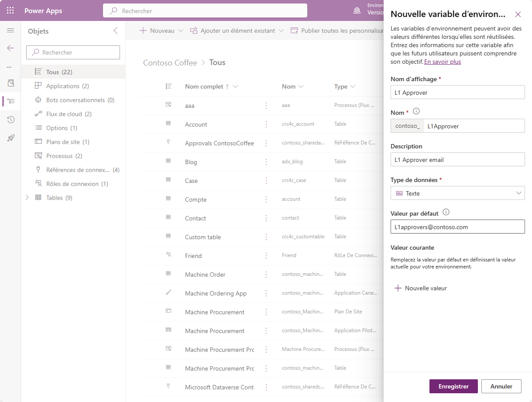Click the Valeur par défaut field
Screen dimensions: 532x402
coord(458,227)
